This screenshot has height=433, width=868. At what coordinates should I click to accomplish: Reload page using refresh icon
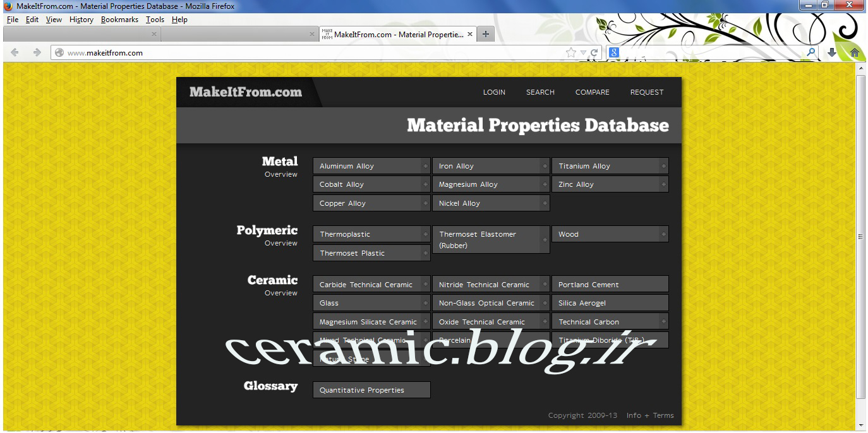tap(594, 53)
